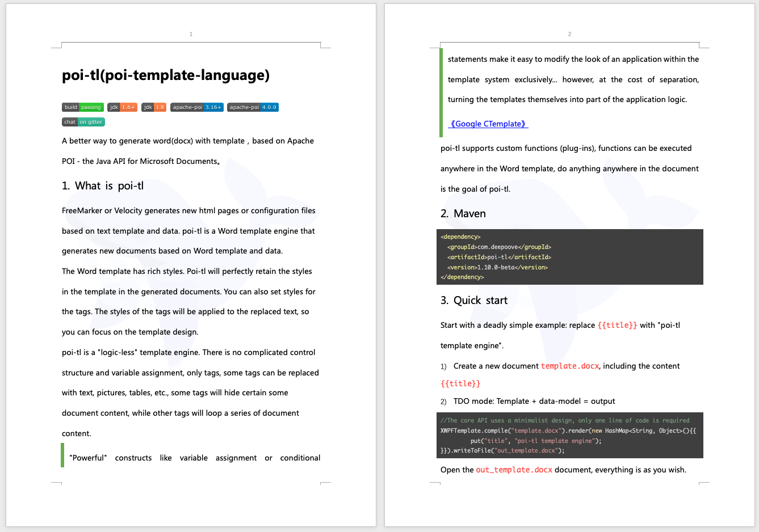Click the jdk 1.6+ badge
This screenshot has width=759, height=532.
[x=121, y=107]
